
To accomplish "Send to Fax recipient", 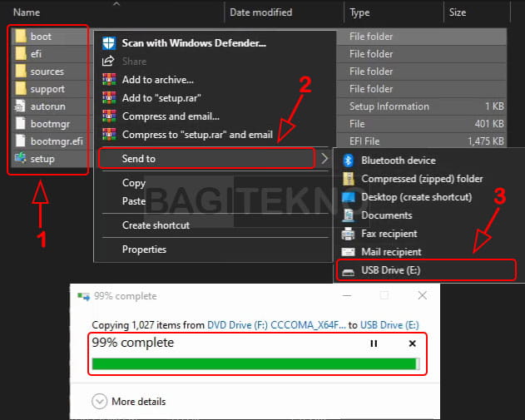I will tap(389, 234).
